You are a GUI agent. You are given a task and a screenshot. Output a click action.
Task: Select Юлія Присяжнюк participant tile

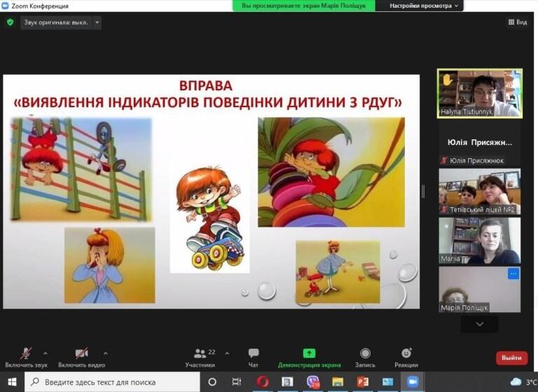coord(480,144)
